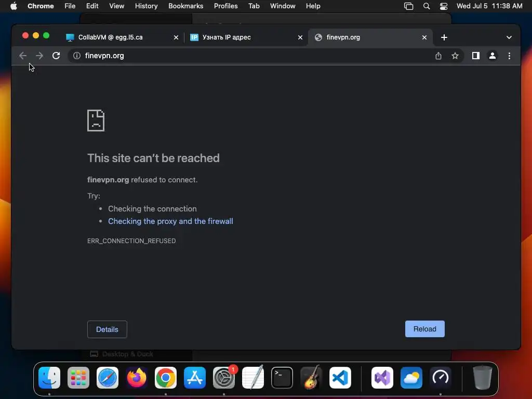Image resolution: width=532 pixels, height=399 pixels.
Task: Open Terminal from the Dock
Action: click(x=282, y=378)
